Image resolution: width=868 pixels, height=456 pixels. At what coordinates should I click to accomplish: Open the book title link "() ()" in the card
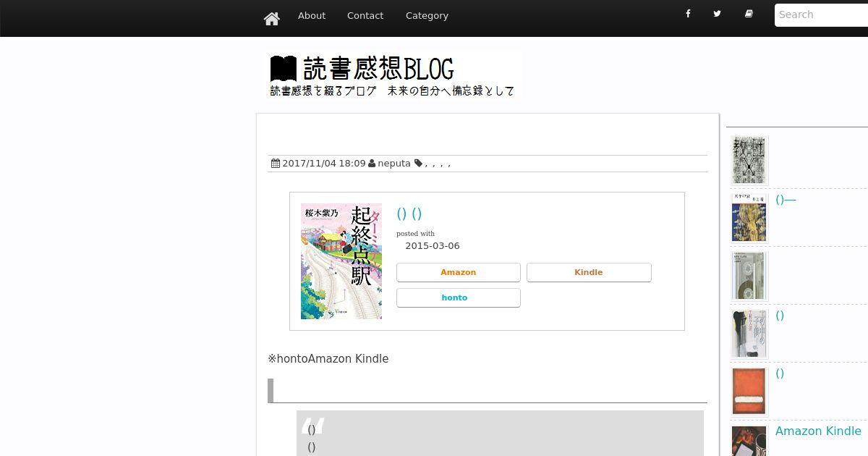tap(409, 214)
